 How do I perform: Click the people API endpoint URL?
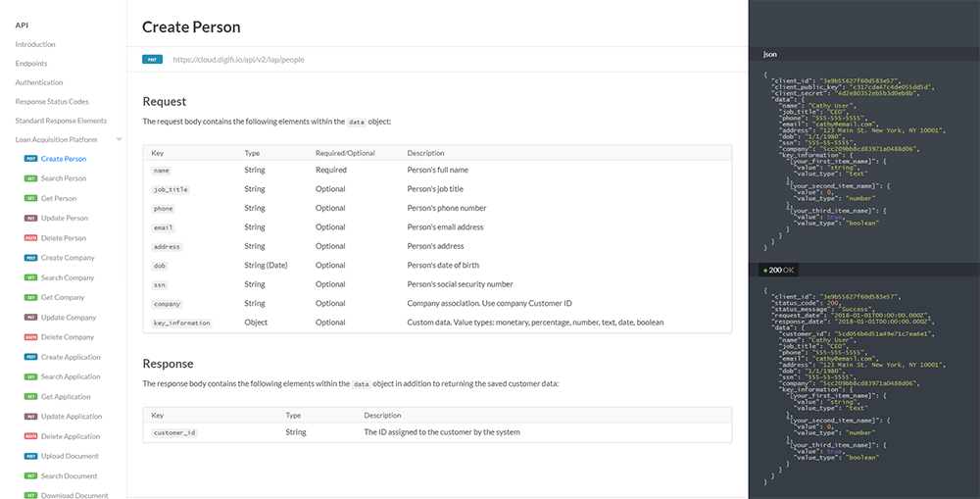tap(238, 60)
